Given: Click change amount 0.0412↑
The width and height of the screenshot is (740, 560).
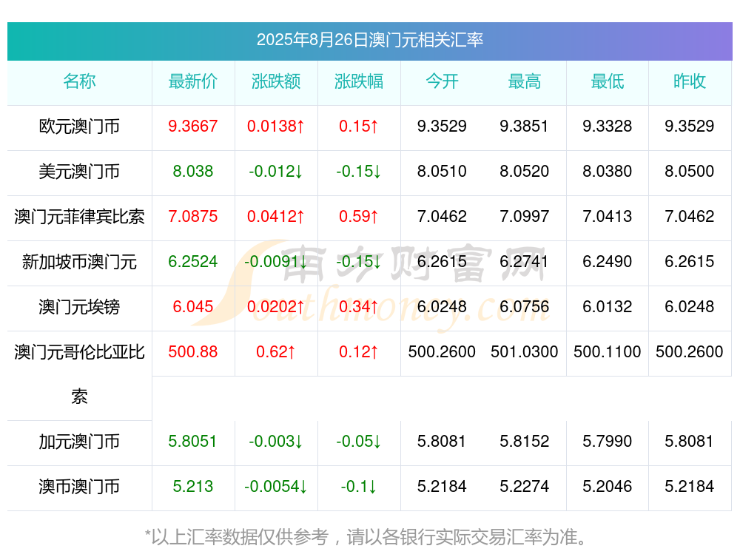Looking at the screenshot, I should pyautogui.click(x=276, y=216).
